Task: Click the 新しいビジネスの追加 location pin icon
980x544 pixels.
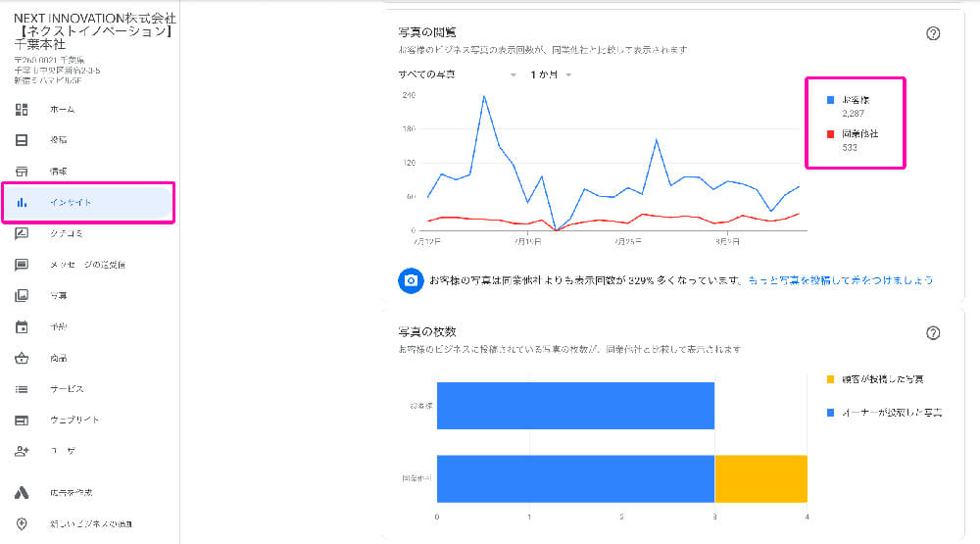Action: click(22, 524)
